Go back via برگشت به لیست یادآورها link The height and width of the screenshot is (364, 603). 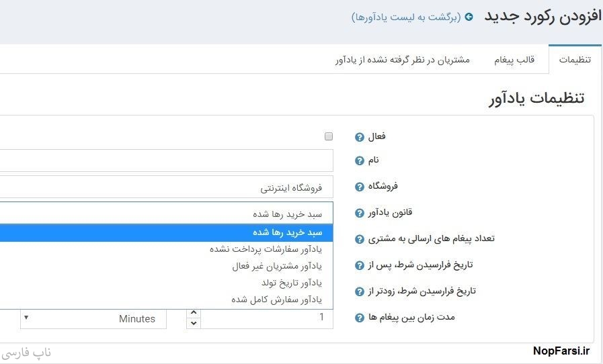tap(406, 17)
